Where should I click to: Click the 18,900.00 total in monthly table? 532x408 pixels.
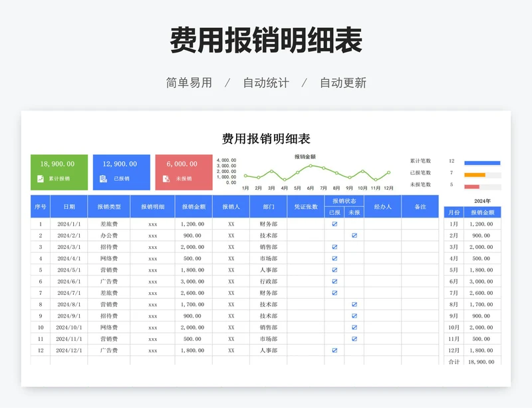pos(481,362)
